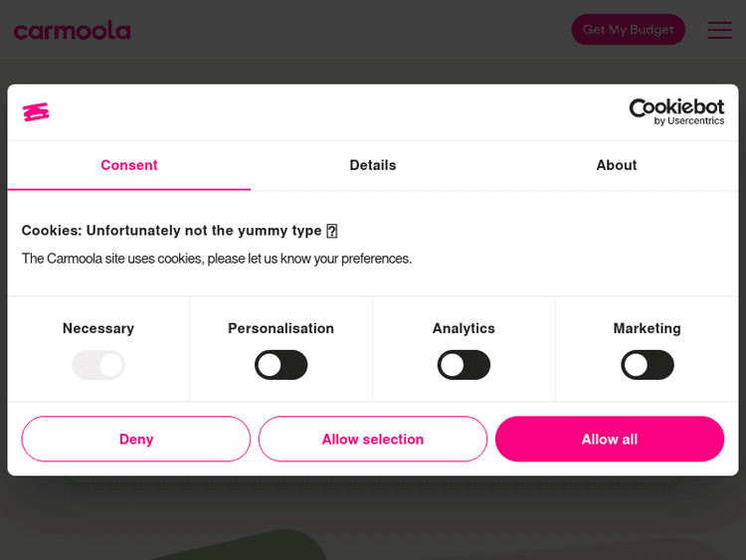Enable Personalisation cookies switch
The height and width of the screenshot is (560, 746).
pyautogui.click(x=280, y=365)
